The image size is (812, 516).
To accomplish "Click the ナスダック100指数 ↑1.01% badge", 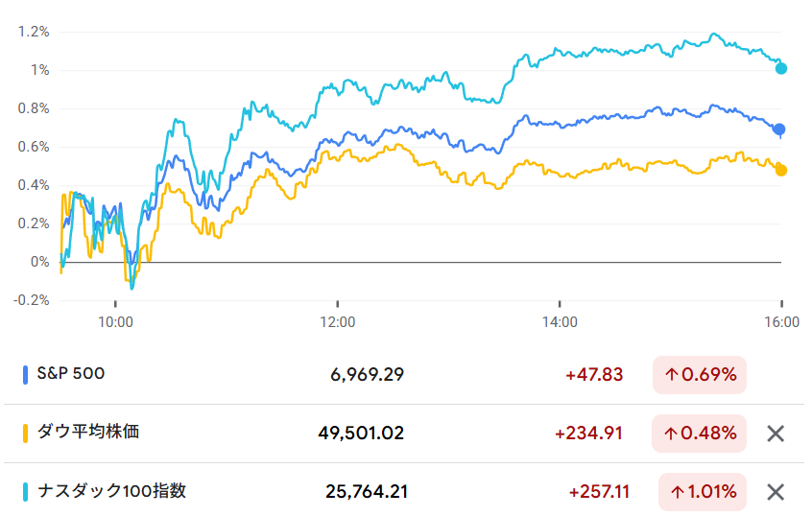I will (x=704, y=492).
